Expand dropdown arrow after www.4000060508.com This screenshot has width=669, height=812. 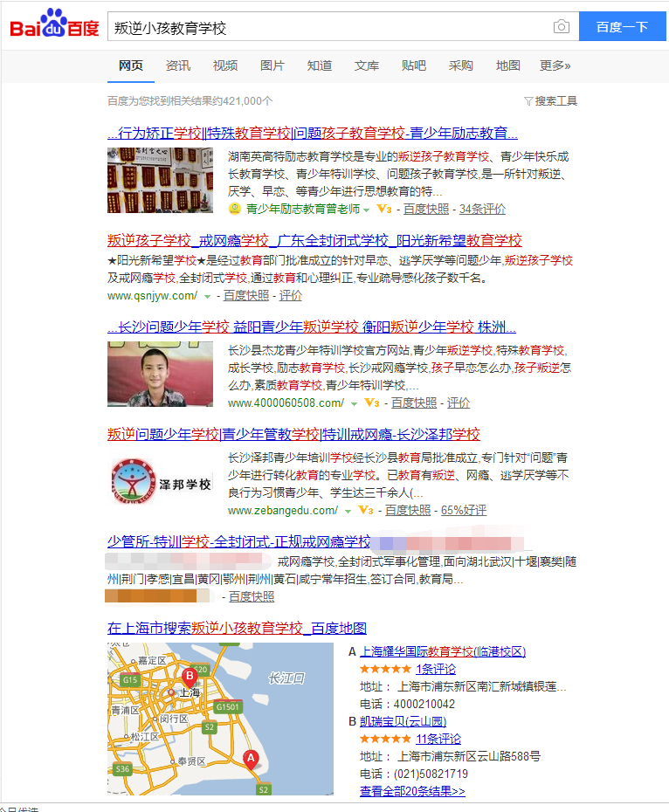354,404
